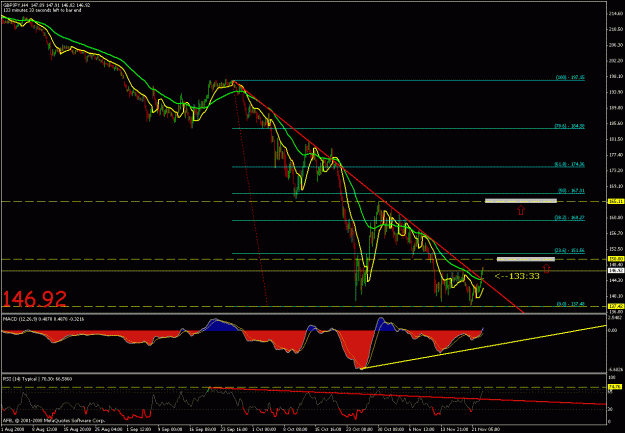Select the red dotted Fibonacci anchor line
The width and height of the screenshot is (625, 433).
[x=250, y=193]
